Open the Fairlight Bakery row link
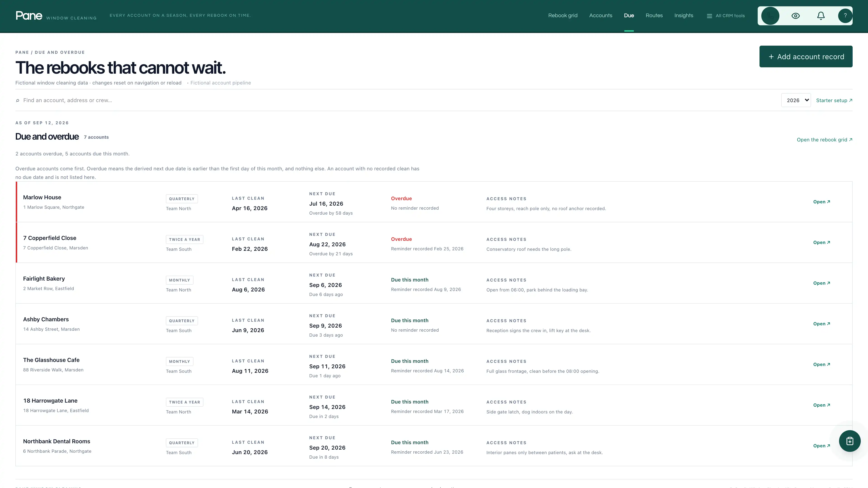868x488 pixels. [x=821, y=283]
